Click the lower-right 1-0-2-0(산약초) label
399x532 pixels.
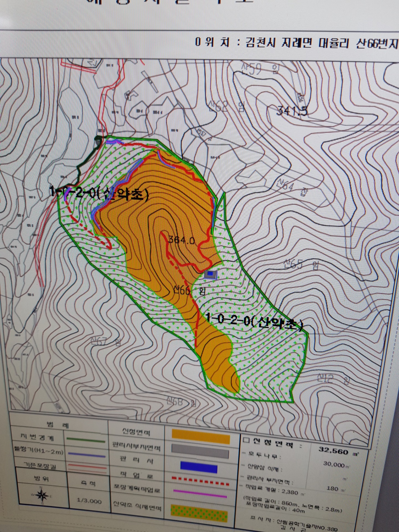pyautogui.click(x=254, y=321)
